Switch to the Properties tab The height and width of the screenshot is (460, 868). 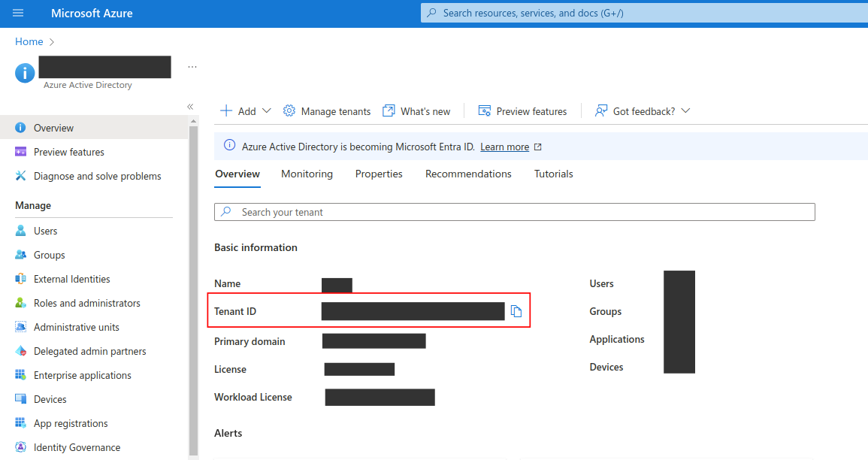coord(379,174)
